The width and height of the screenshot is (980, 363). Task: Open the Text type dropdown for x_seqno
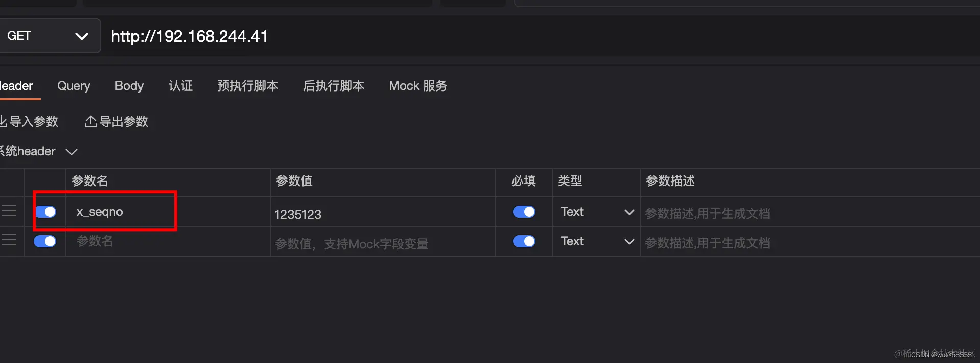(x=628, y=211)
